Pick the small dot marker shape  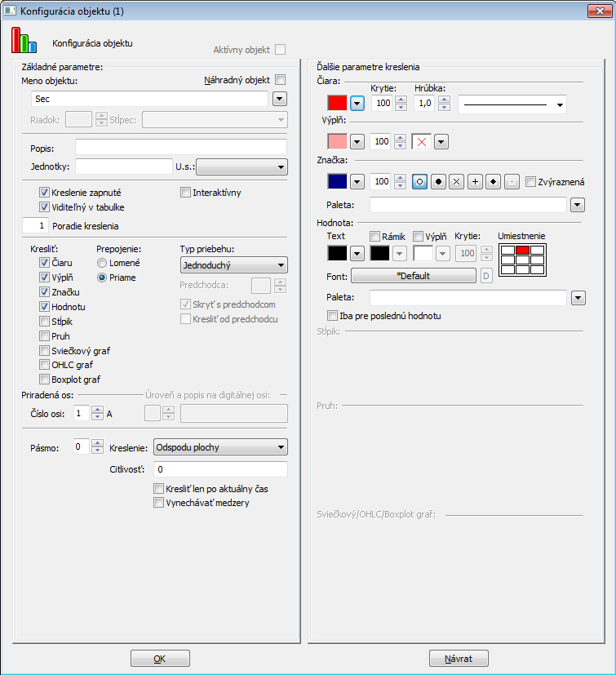[510, 181]
